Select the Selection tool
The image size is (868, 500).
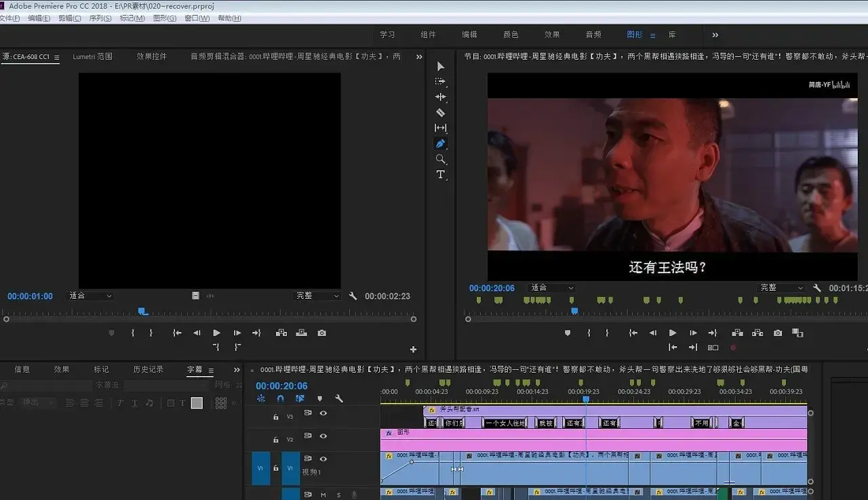441,66
